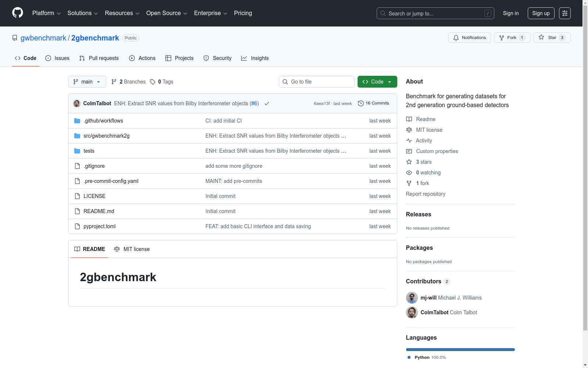Image resolution: width=588 pixels, height=368 pixels.
Task: Click mj-will contributor avatar
Action: coord(412,298)
